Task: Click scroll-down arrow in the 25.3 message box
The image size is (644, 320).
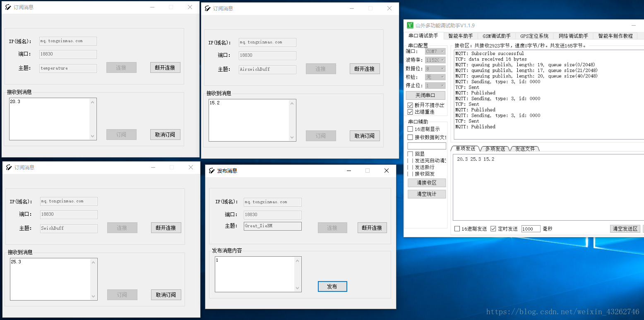Action: 94,296
